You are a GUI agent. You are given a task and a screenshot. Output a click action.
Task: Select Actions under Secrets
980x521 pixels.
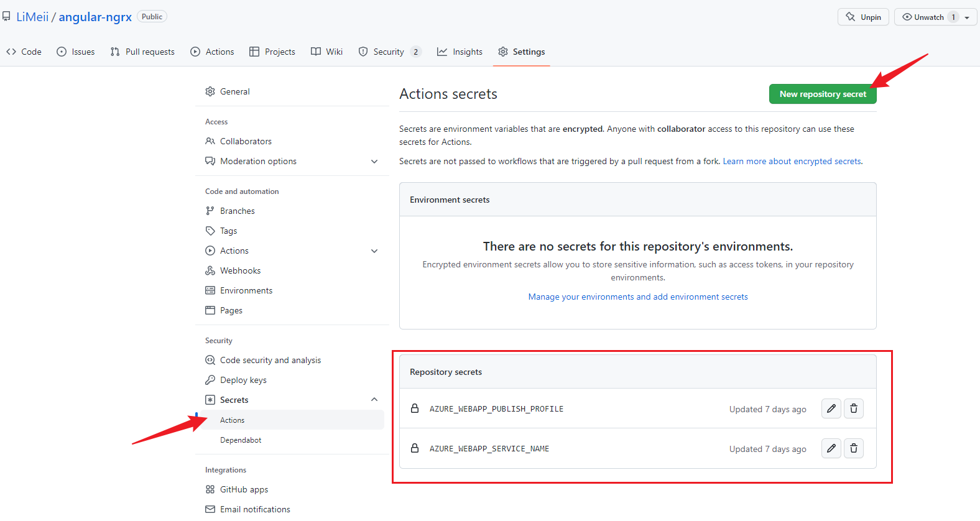click(x=292, y=420)
